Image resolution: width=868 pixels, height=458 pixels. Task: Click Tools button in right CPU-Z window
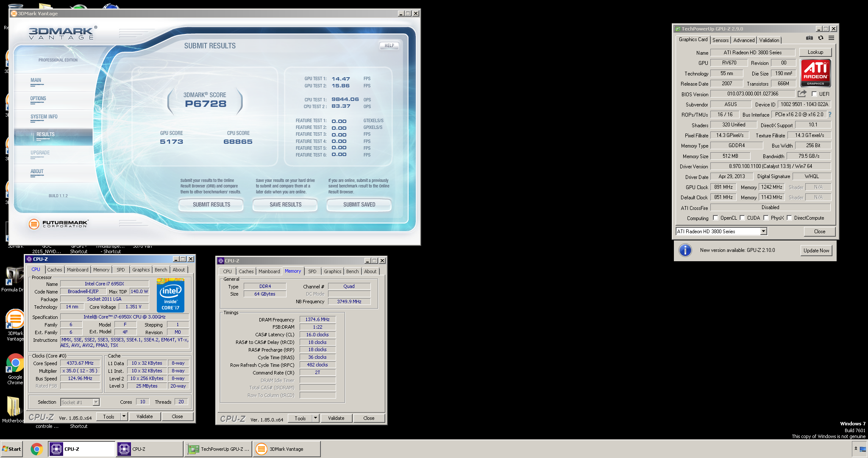tap(300, 418)
